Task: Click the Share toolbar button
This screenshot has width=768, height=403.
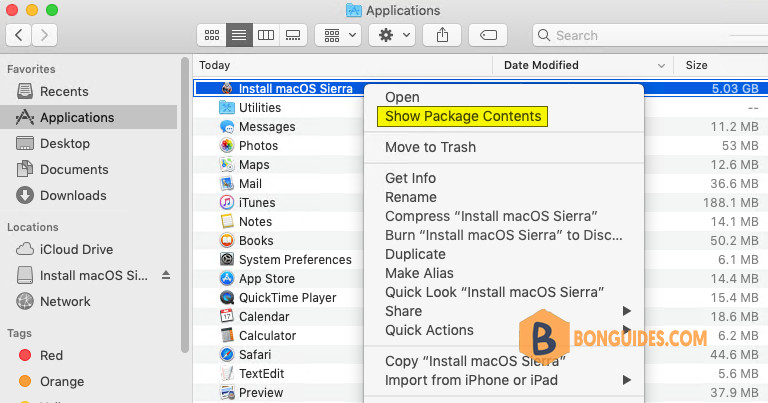Action: pos(442,35)
